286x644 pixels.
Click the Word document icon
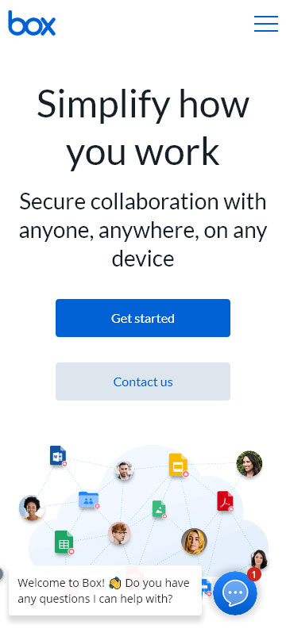(58, 455)
